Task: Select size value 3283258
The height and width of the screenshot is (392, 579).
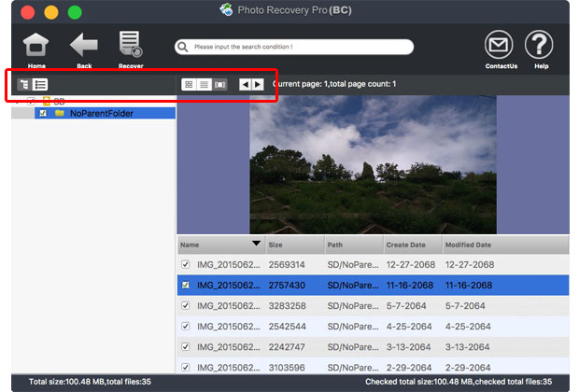Action: point(287,306)
